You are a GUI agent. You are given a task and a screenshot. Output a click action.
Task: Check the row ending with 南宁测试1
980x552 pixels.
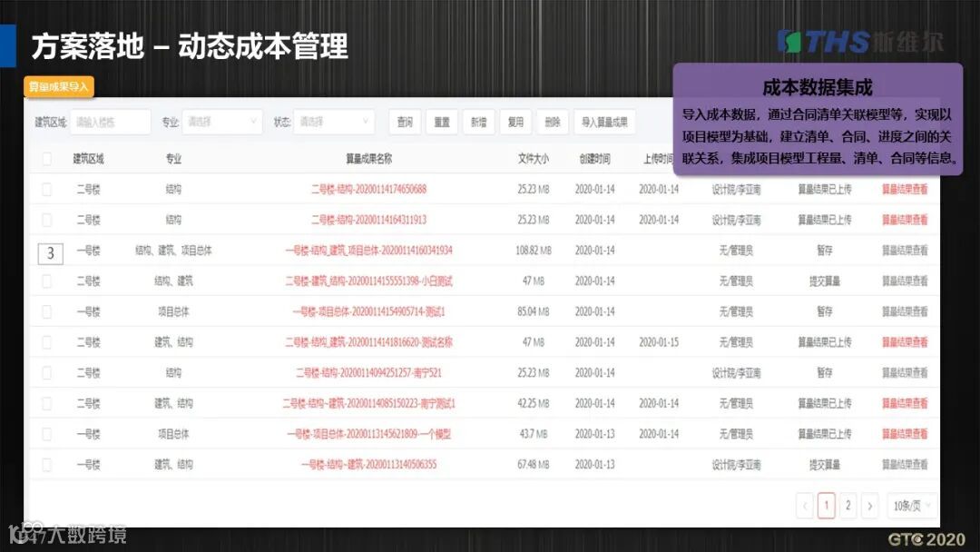pos(47,403)
